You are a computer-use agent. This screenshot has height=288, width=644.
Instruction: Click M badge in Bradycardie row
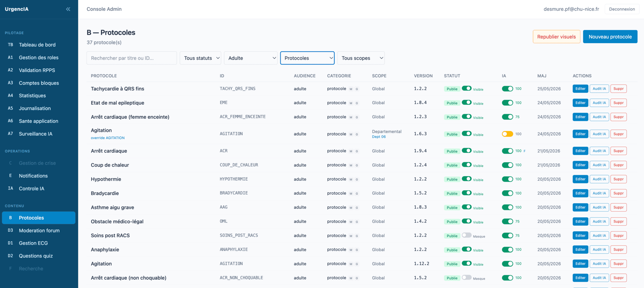[351, 193]
